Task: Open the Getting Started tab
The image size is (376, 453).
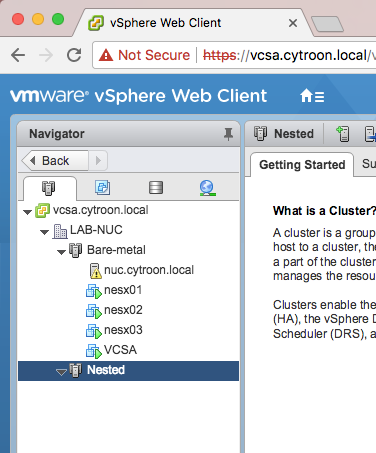Action: (x=302, y=165)
